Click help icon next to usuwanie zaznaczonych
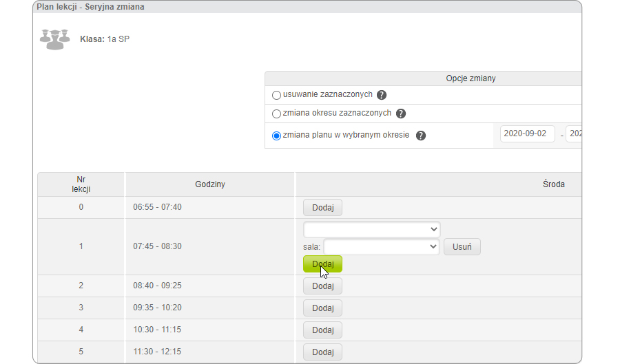The image size is (620, 364). click(x=382, y=95)
